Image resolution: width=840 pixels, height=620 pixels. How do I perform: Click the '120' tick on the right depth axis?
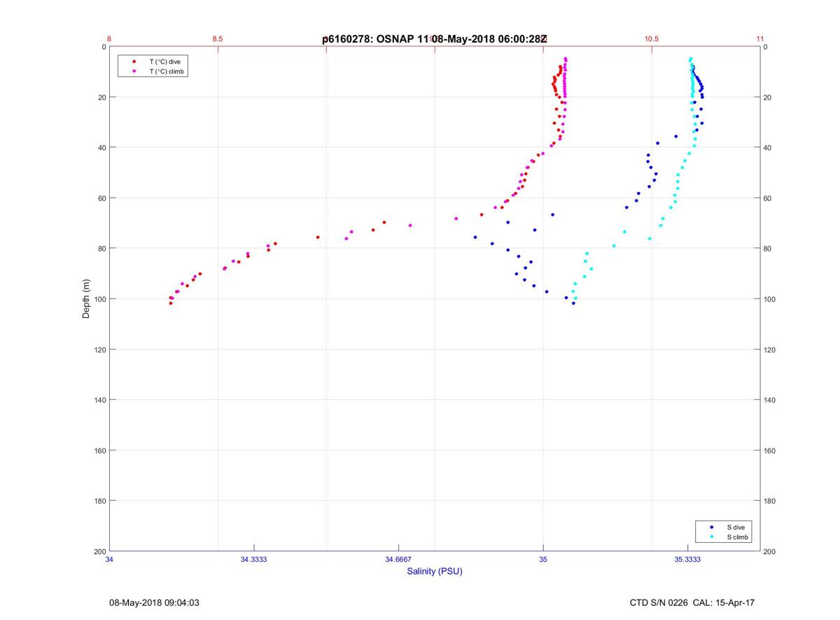[x=770, y=350]
